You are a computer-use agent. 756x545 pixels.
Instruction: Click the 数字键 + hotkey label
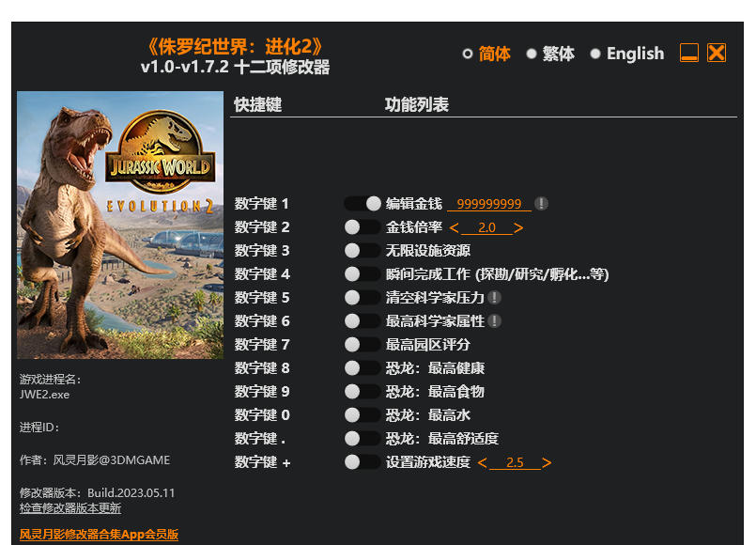pyautogui.click(x=262, y=462)
